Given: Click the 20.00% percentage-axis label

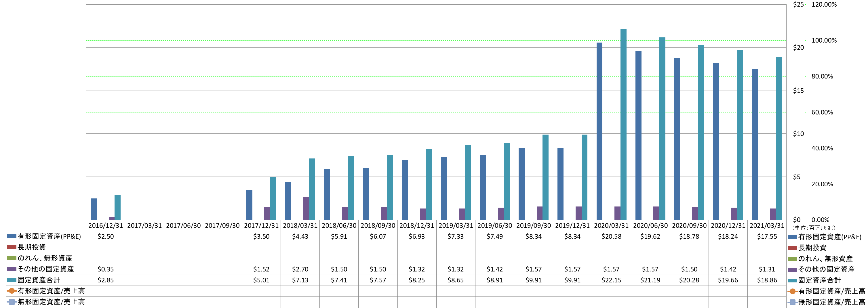Looking at the screenshot, I should pos(822,184).
